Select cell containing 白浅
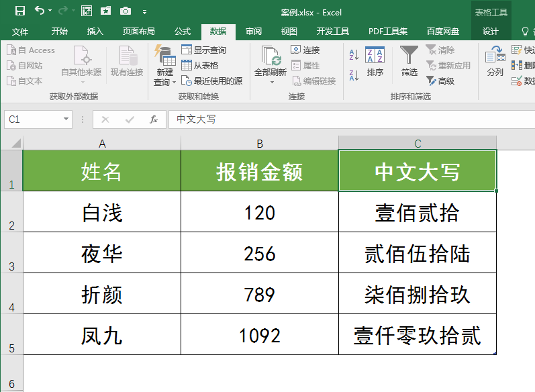 [102, 212]
